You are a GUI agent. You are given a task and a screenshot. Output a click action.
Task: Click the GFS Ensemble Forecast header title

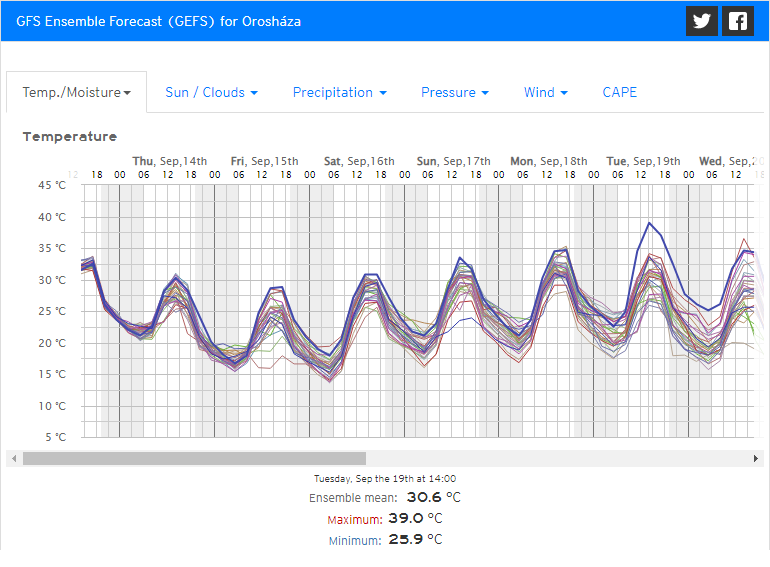click(159, 21)
